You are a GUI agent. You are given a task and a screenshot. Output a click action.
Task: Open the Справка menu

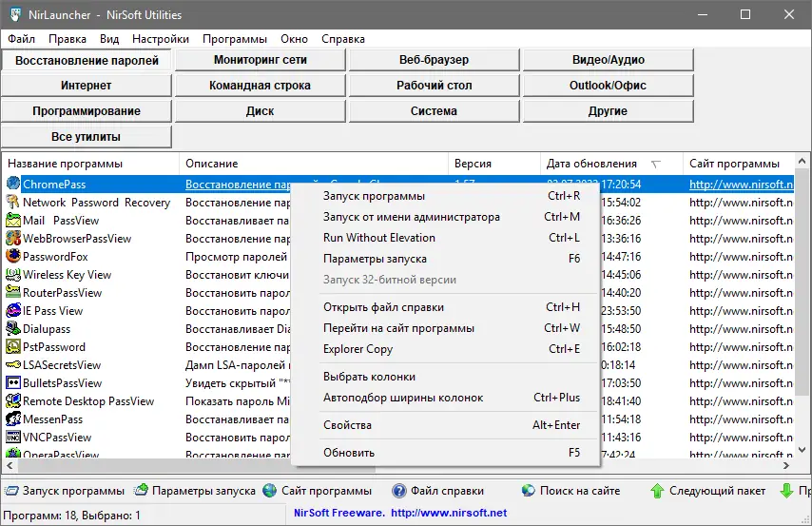343,39
